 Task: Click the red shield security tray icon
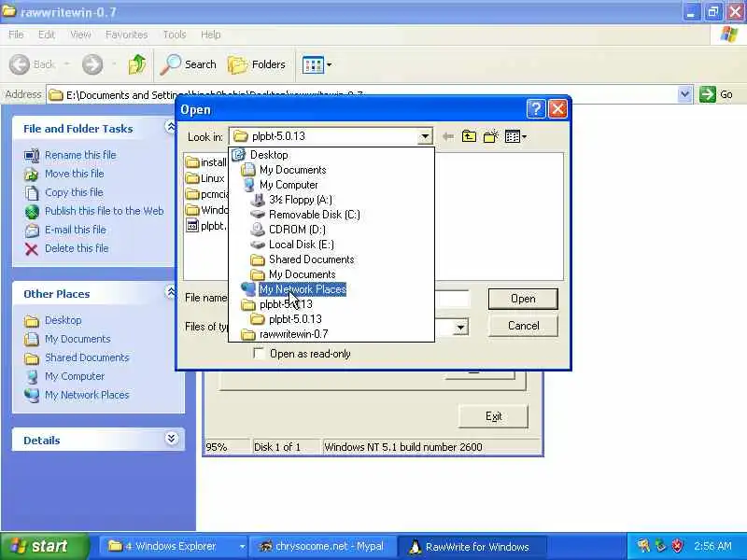[x=677, y=546]
